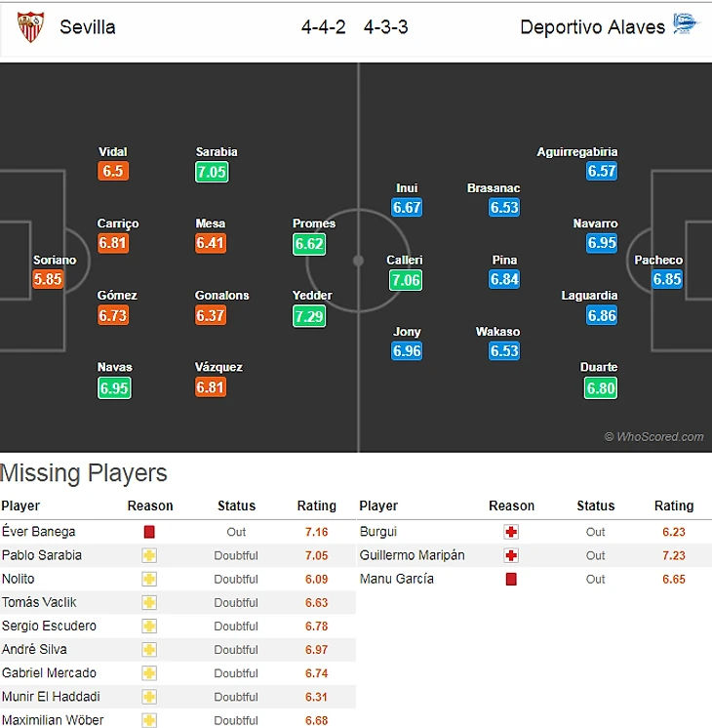
Task: Select Navas's 6.95 green rating badge
Action: pos(114,387)
